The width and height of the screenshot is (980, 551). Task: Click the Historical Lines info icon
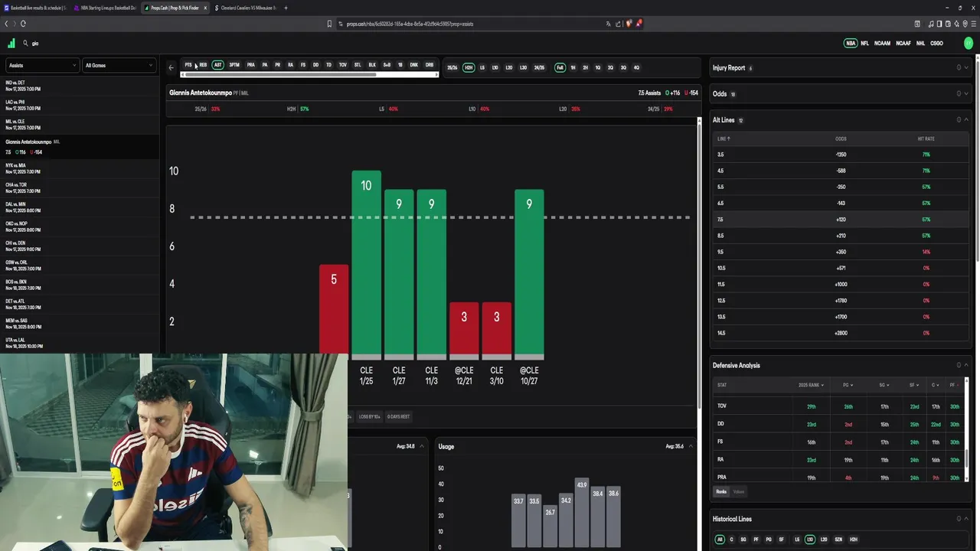[959, 518]
